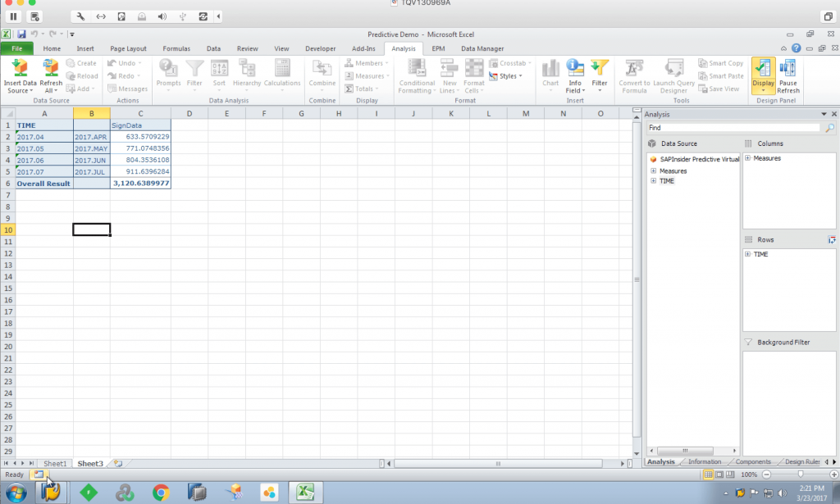Switch to Page Layout view in status bar

719,474
